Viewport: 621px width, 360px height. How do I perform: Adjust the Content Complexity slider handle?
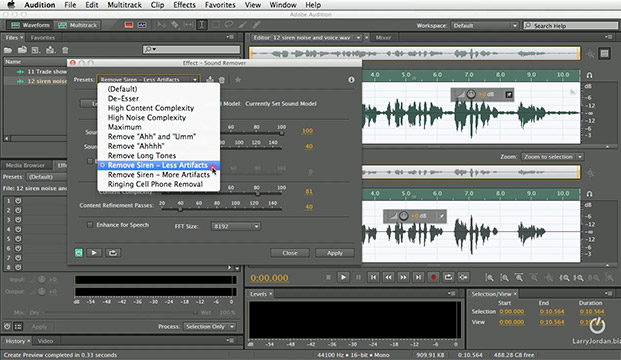(257, 193)
